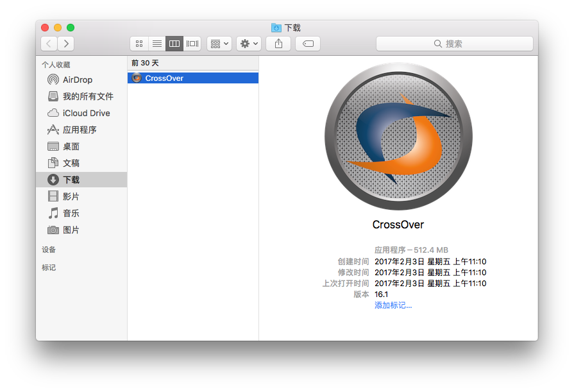Select 下载 in the sidebar
The width and height of the screenshot is (574, 392).
[x=81, y=180]
